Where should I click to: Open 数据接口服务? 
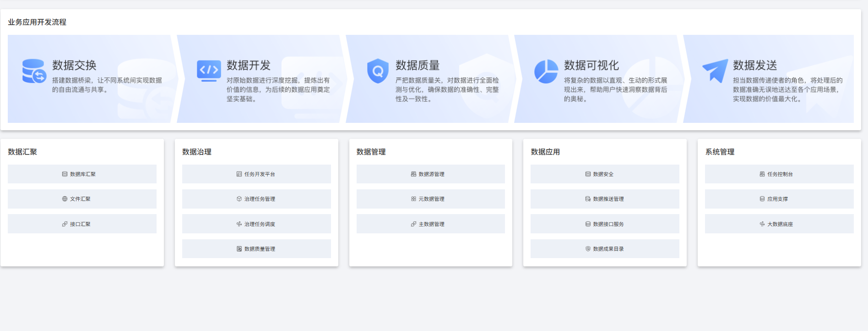tap(605, 224)
